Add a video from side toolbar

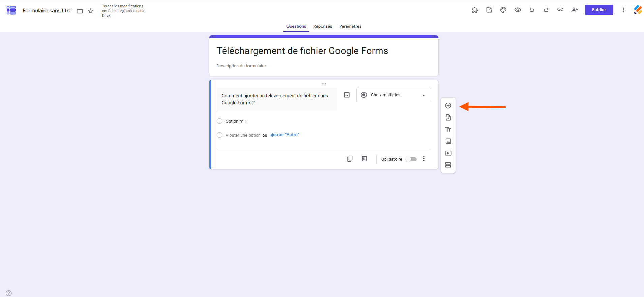point(448,153)
